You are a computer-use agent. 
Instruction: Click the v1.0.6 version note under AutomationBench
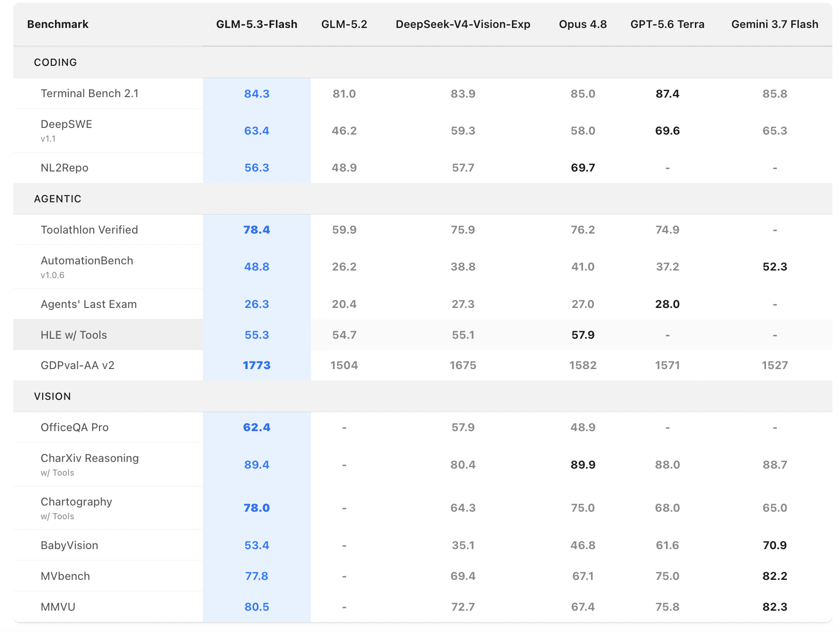tap(53, 275)
